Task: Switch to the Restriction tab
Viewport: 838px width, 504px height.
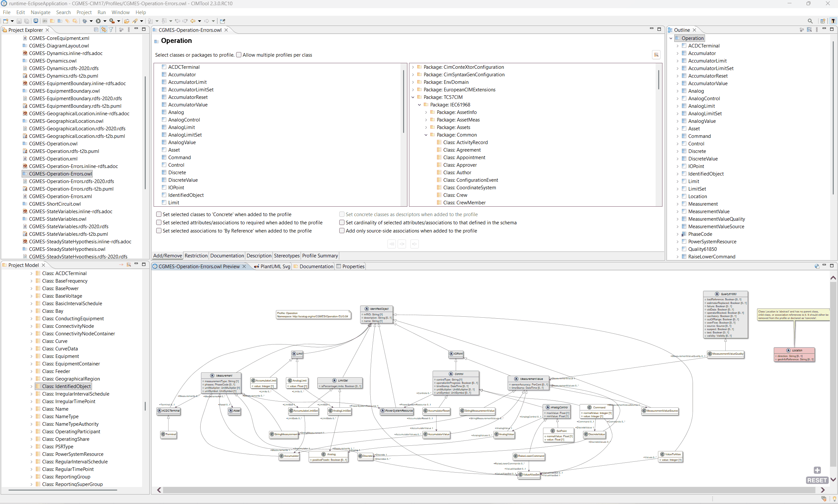Action: point(196,256)
